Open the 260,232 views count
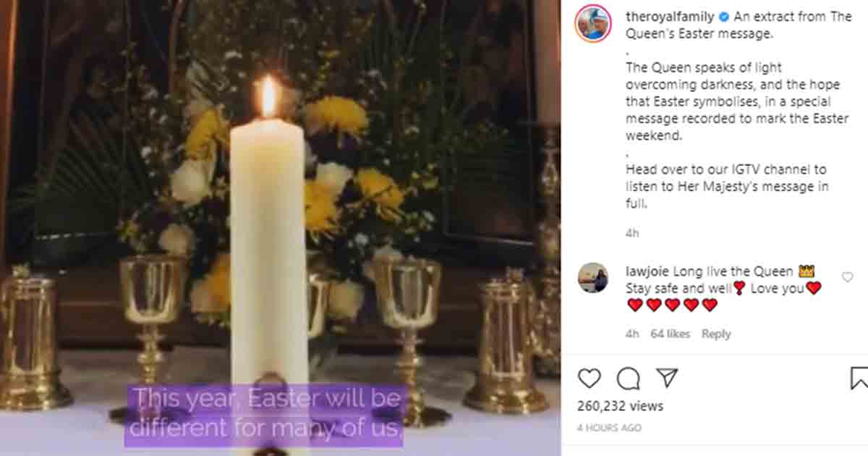Image resolution: width=868 pixels, height=456 pixels. [x=620, y=406]
